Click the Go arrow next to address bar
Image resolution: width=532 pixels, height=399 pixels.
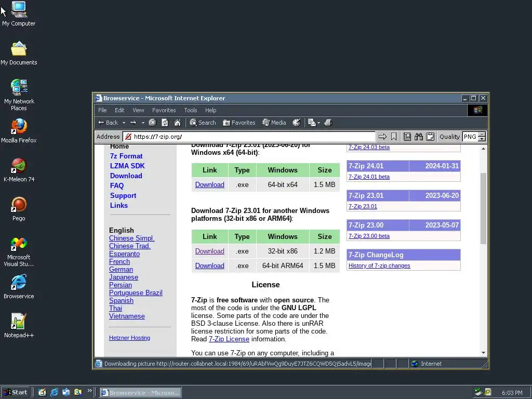pos(382,137)
